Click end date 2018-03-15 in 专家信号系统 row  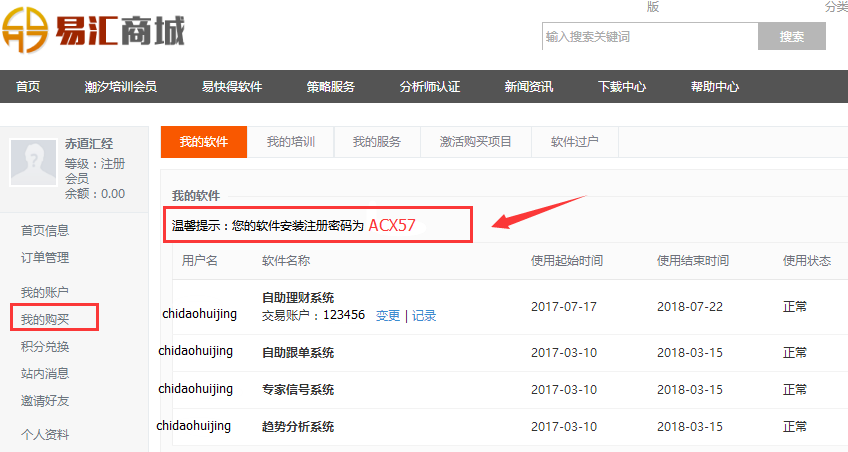pos(690,389)
